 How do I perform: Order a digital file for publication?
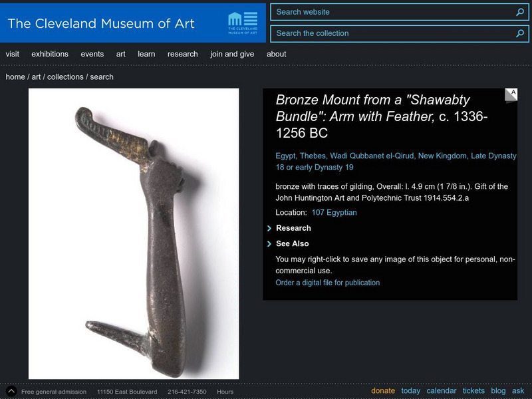(328, 283)
